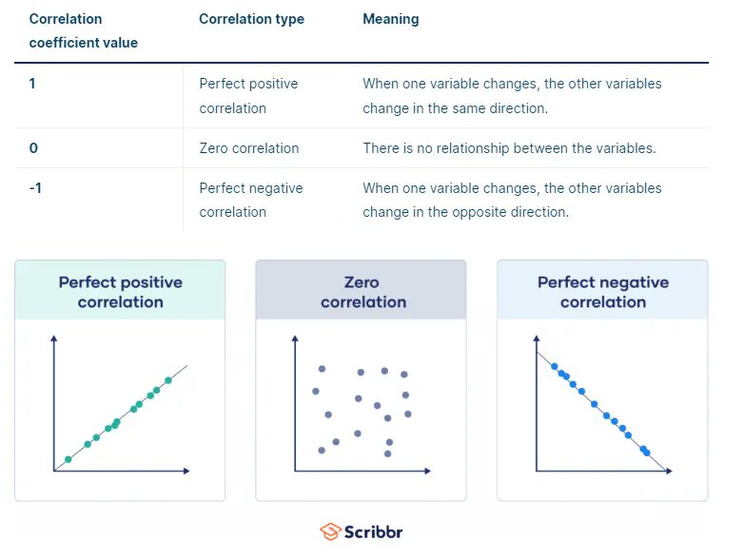Open the green upward-sloping scatter plot
This screenshot has width=743, height=560.
[x=121, y=409]
